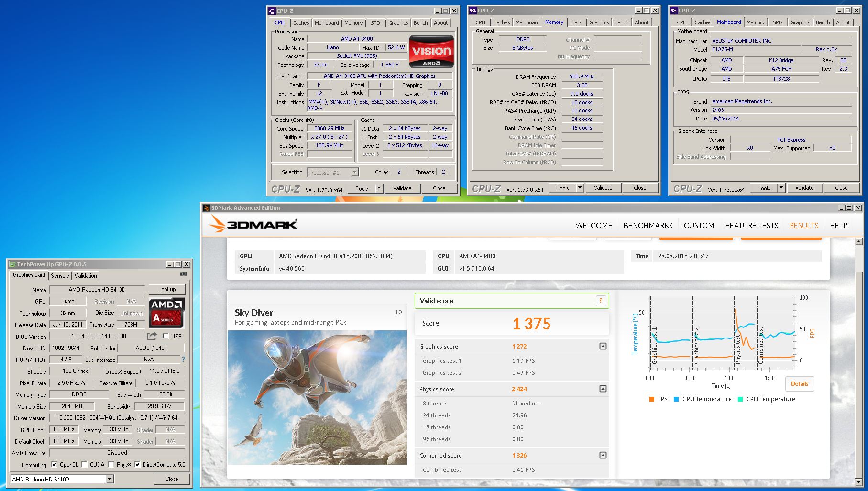Open Tools dropdown arrow in CPU-Z CPU window
The height and width of the screenshot is (491, 868).
tap(379, 188)
